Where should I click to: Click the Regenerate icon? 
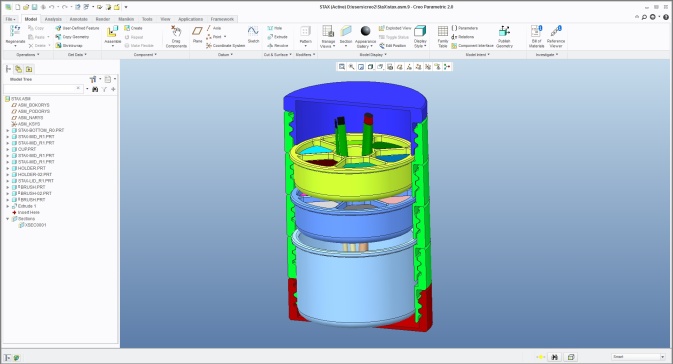15,31
